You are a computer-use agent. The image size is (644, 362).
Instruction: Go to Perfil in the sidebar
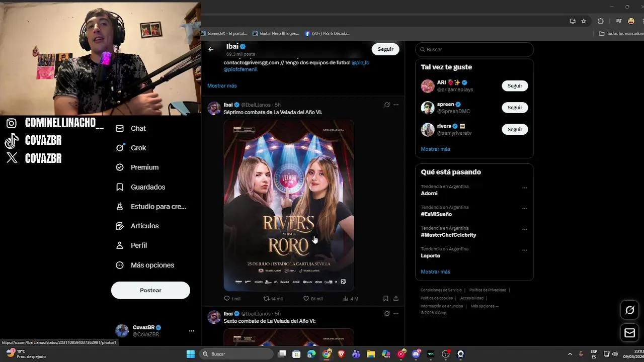[x=131, y=245]
